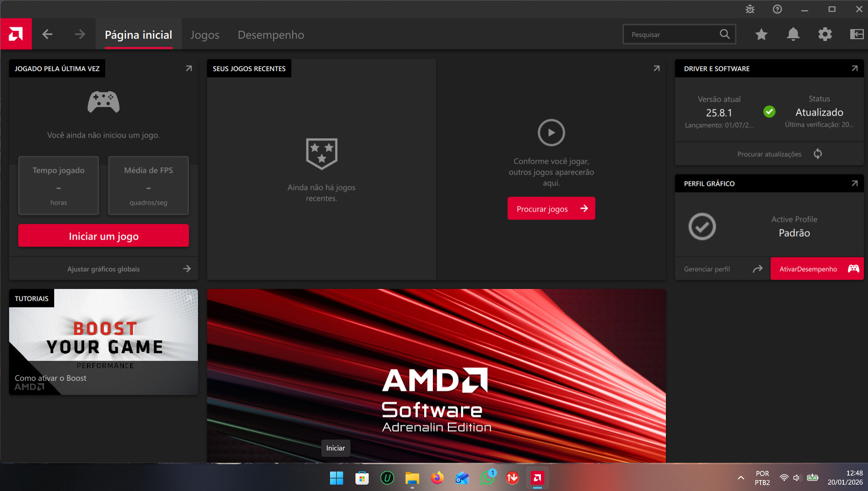Image resolution: width=868 pixels, height=491 pixels.
Task: Open settings with the gear icon
Action: coord(825,34)
